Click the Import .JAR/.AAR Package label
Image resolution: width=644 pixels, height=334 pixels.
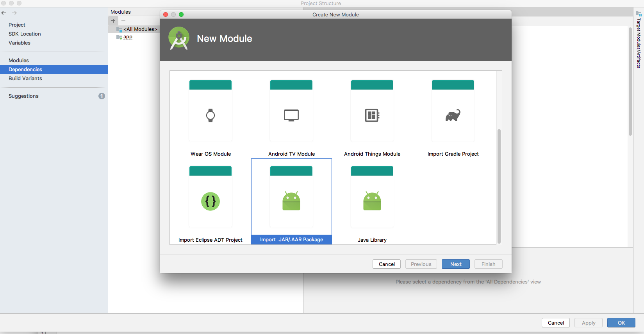[291, 239]
